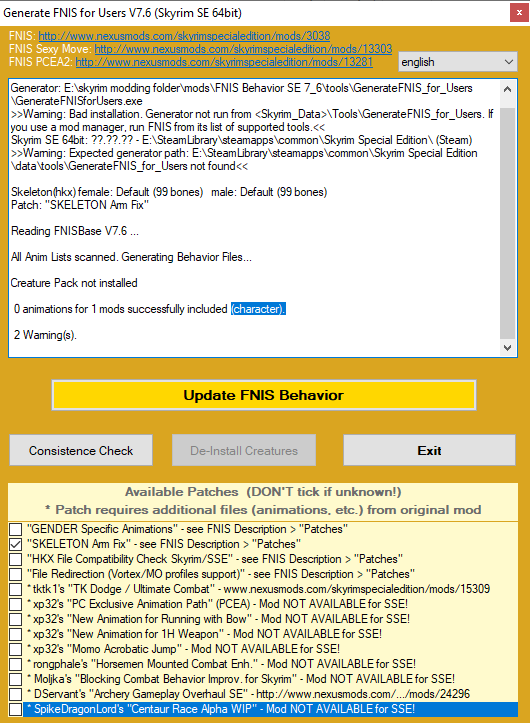This screenshot has height=723, width=530.
Task: Tick DServant's Archery Gameplay Overhaul SE checkbox
Action: point(16,694)
